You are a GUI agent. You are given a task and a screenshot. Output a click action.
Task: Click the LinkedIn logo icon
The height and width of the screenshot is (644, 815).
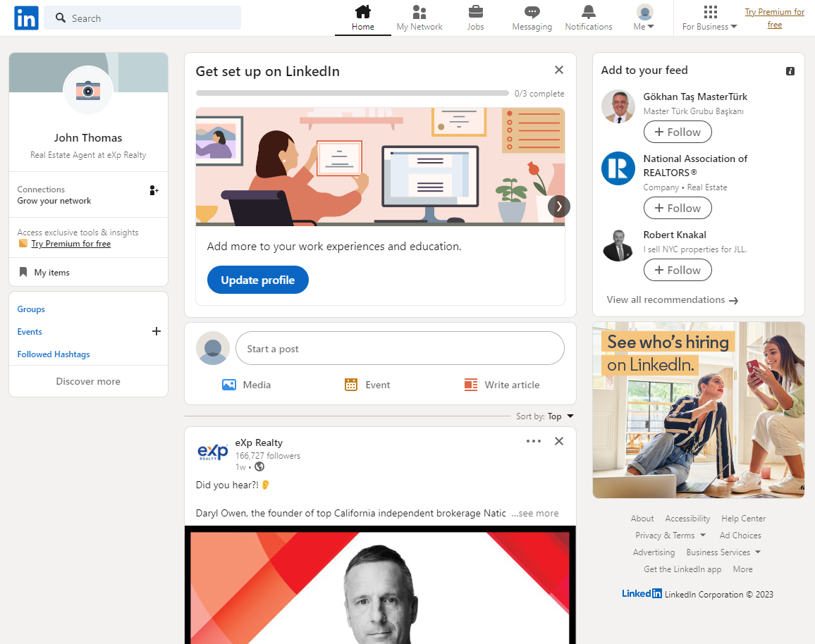[26, 18]
